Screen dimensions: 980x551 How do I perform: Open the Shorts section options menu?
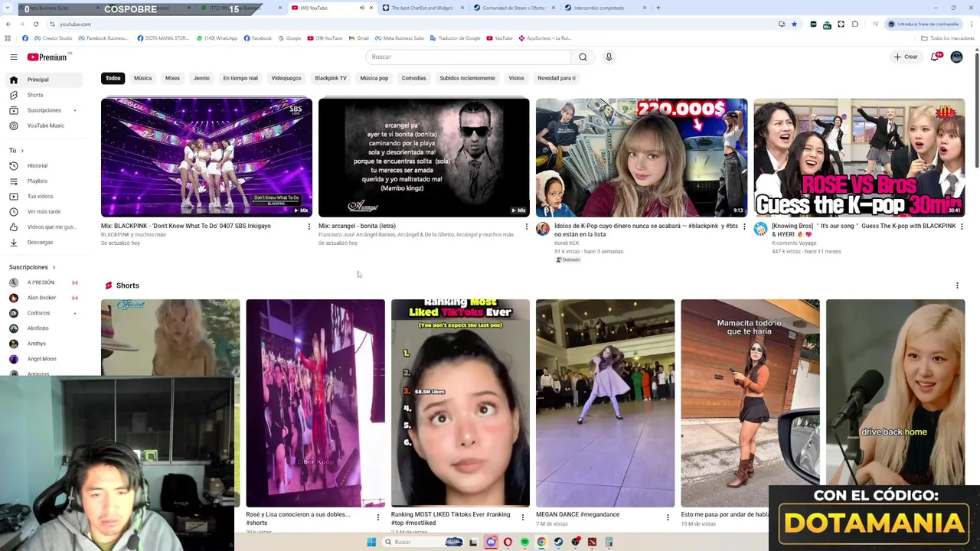(957, 285)
